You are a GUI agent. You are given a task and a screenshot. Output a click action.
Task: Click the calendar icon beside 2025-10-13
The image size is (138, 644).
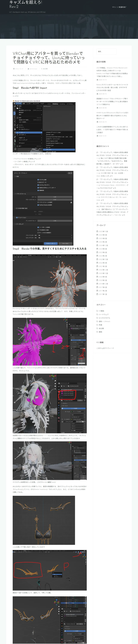pos(97,80)
